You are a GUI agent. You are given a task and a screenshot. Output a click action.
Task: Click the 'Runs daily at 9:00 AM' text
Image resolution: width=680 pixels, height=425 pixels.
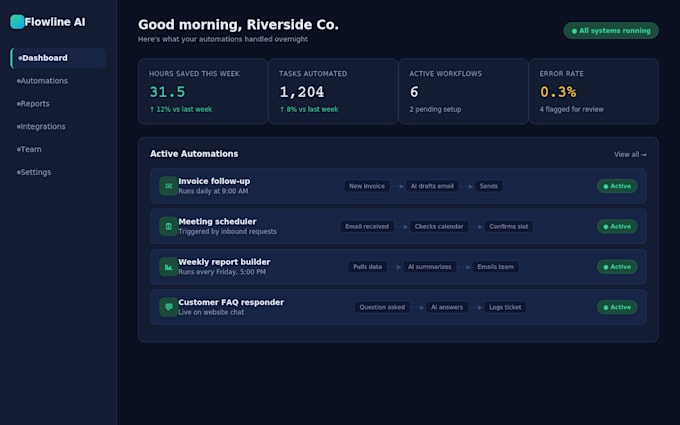tap(213, 191)
